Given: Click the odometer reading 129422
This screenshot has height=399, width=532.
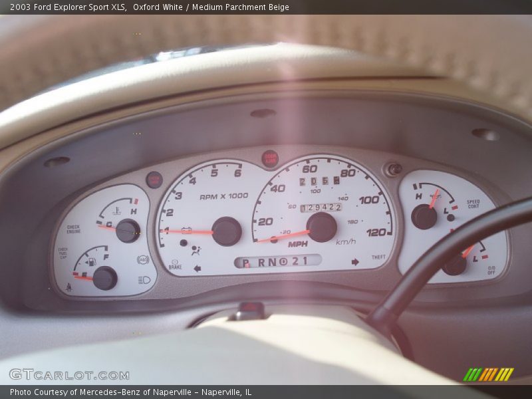Looking at the screenshot, I should coord(321,207).
